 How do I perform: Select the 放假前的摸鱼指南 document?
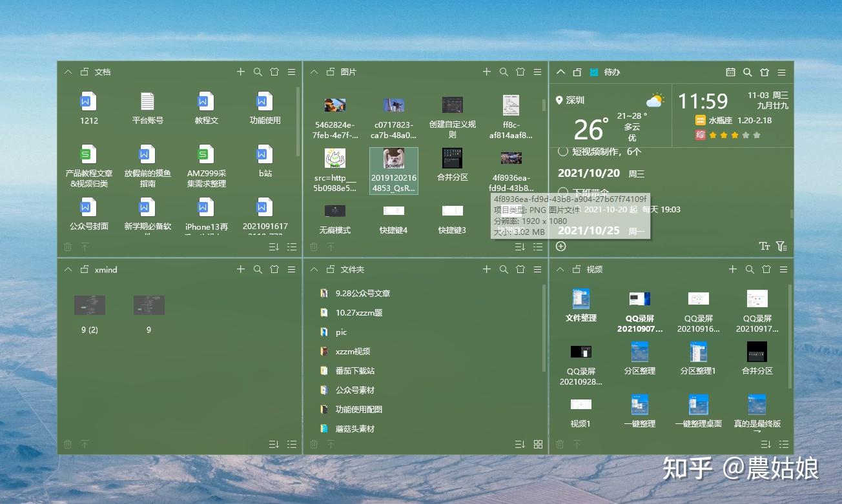pos(148,166)
